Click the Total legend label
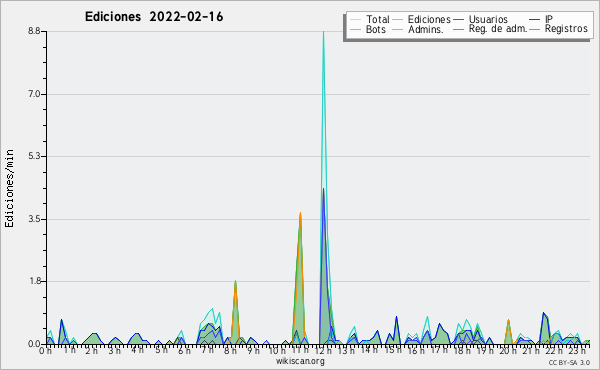Image resolution: width=600 pixels, height=370 pixels. (x=378, y=19)
